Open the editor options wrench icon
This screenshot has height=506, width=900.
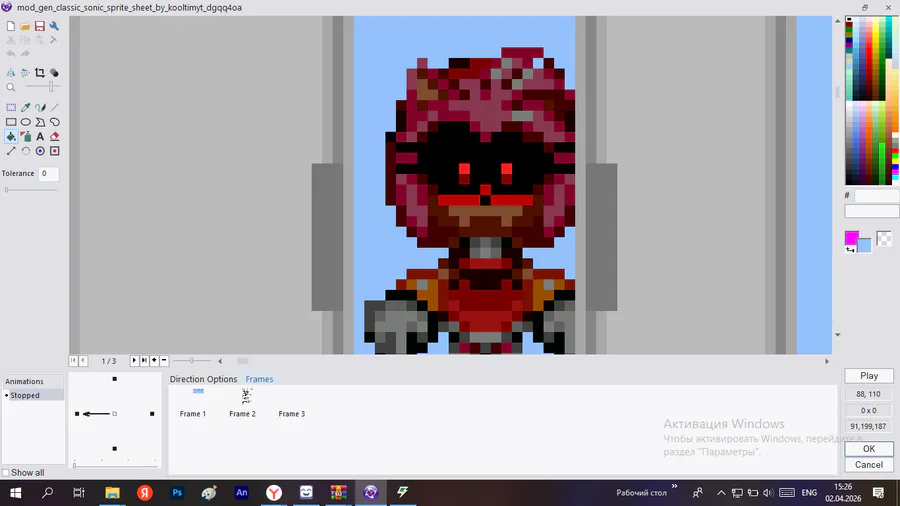(x=54, y=26)
